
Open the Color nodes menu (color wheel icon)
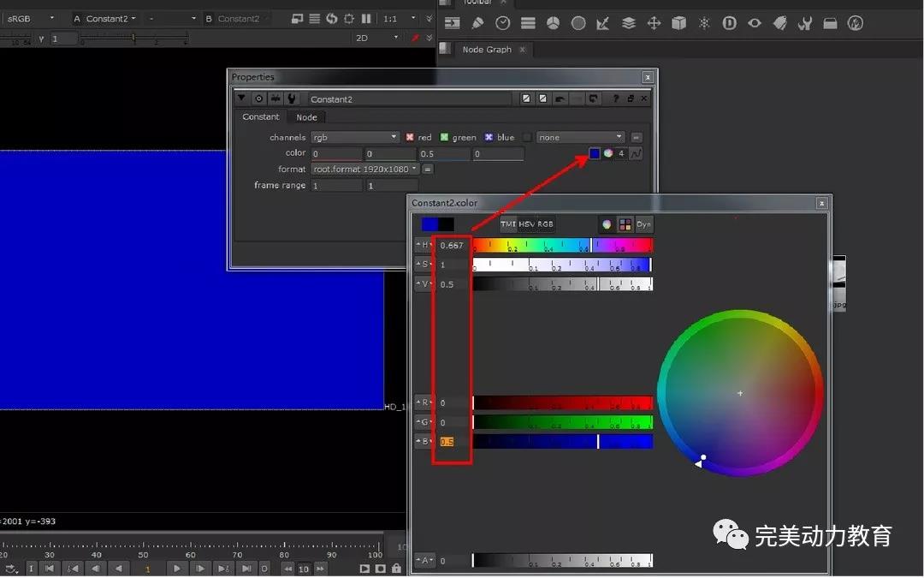click(x=553, y=23)
